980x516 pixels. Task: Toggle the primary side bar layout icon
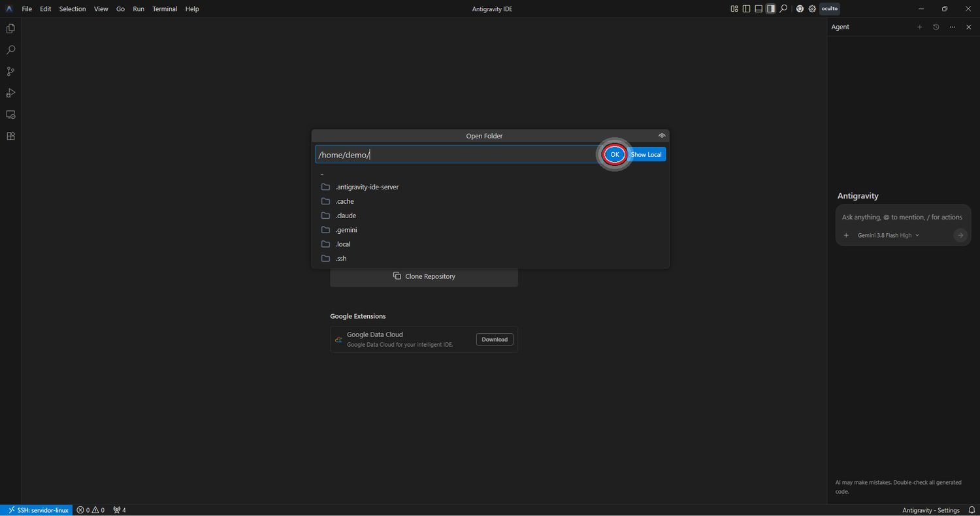click(746, 9)
